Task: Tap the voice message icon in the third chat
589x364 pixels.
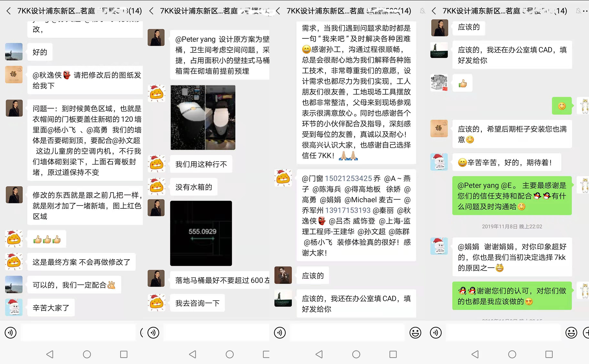Action: click(x=279, y=332)
